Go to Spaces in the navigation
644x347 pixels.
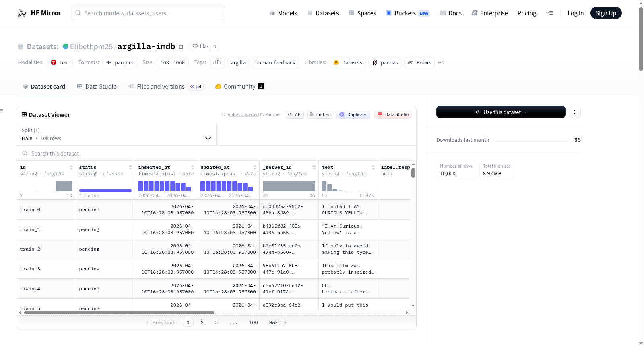click(x=363, y=13)
